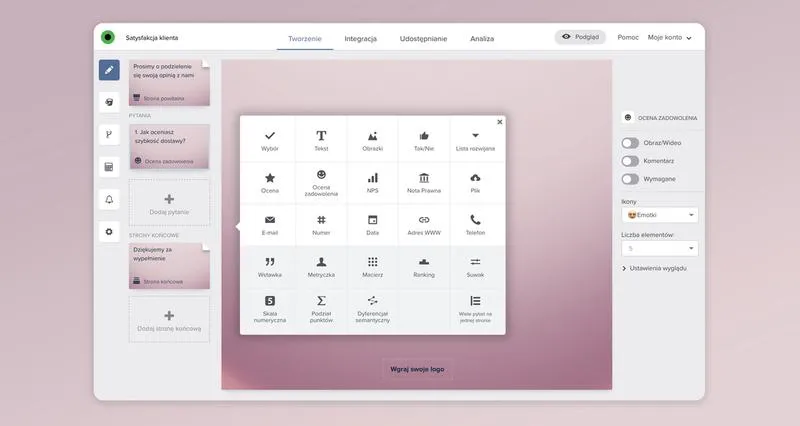Open the logic branching sidebar icon
800x426 pixels.
109,135
